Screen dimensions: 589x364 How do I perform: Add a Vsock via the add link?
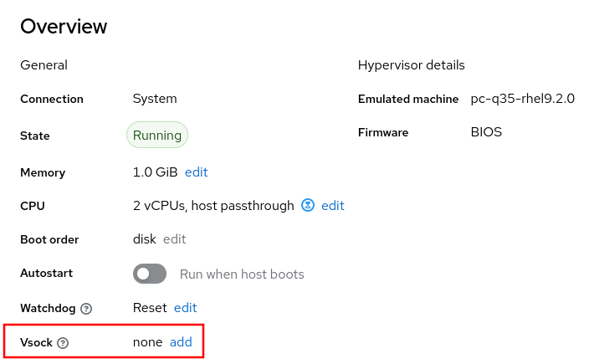[181, 342]
